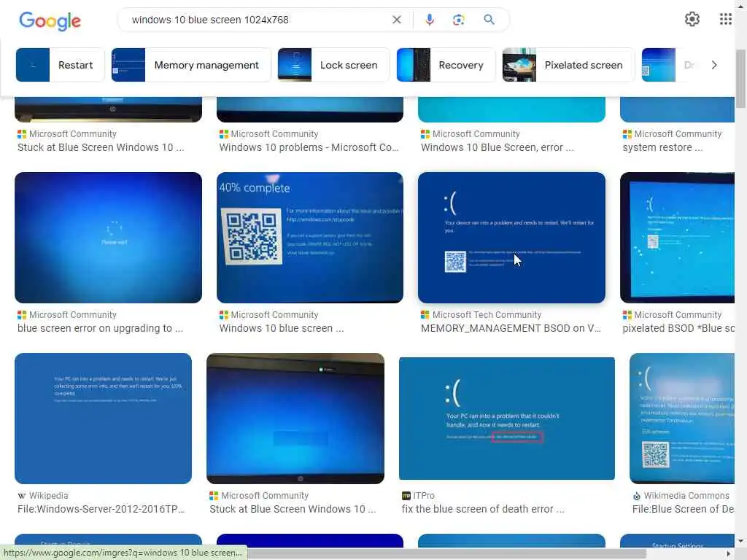Clear the search box with the X icon
The height and width of the screenshot is (560, 747).
pos(396,20)
